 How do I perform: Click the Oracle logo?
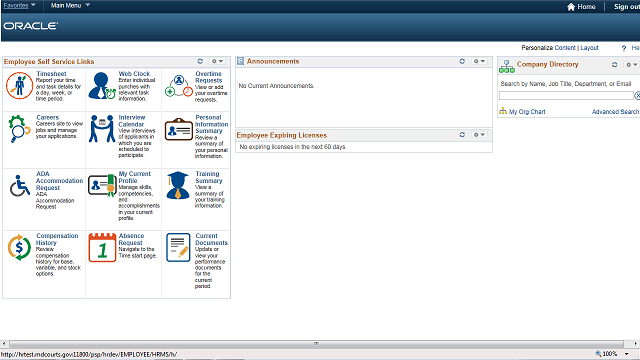click(x=31, y=26)
